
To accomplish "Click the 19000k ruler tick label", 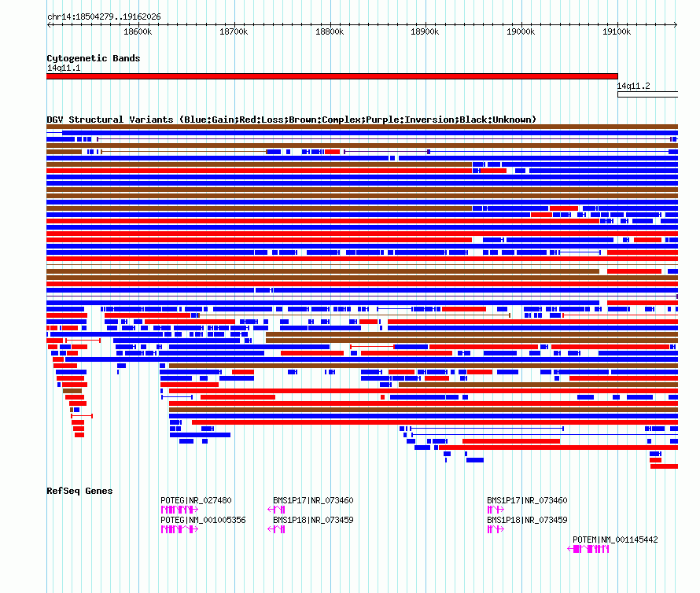I will (x=521, y=31).
